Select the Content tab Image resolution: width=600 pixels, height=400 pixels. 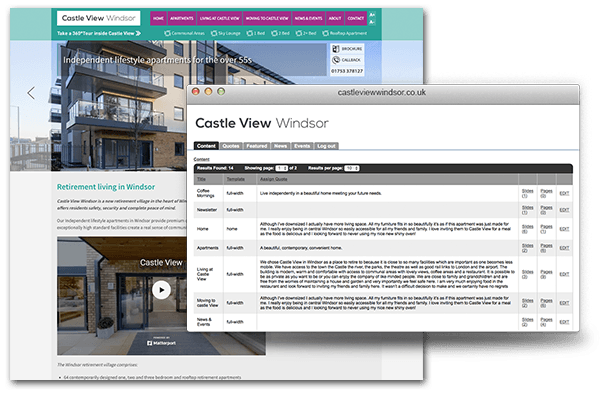(206, 146)
